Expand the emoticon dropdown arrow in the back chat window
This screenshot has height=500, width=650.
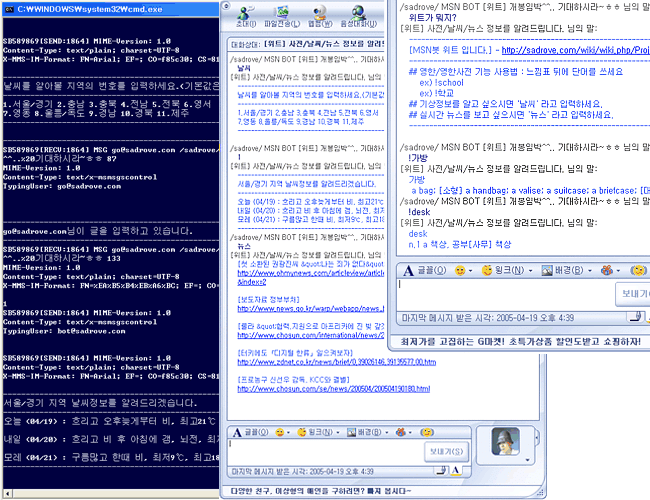tap(289, 433)
